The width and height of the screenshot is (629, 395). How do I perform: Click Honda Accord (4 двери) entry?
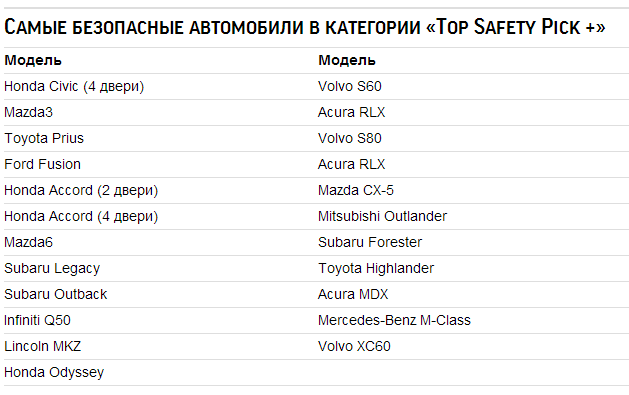pyautogui.click(x=81, y=217)
